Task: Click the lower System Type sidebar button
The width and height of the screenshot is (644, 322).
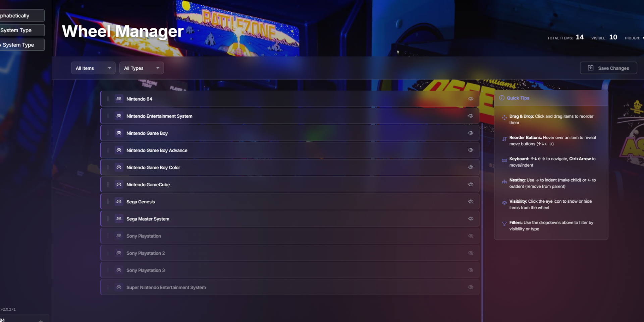Action: click(22, 45)
